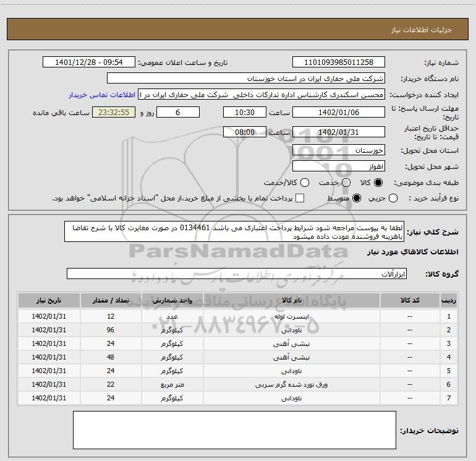
Task: Select the ورق نورد شده گرم سربی item
Action: [x=291, y=385]
